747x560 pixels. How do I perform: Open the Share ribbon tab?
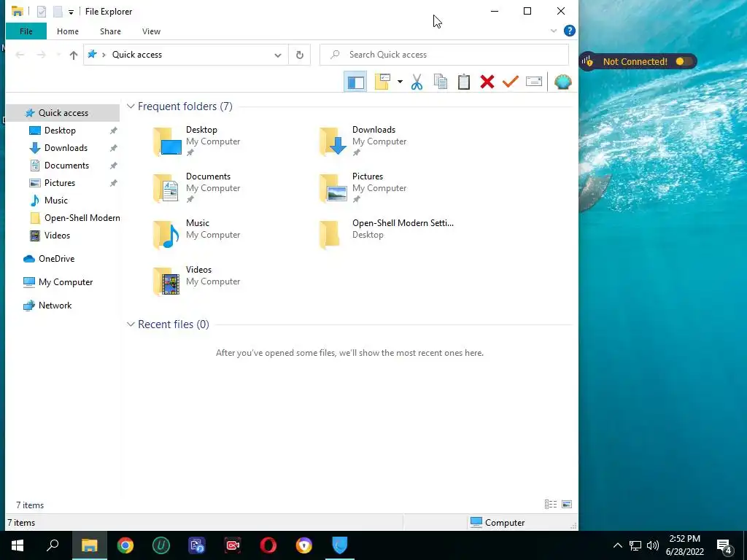(x=110, y=31)
